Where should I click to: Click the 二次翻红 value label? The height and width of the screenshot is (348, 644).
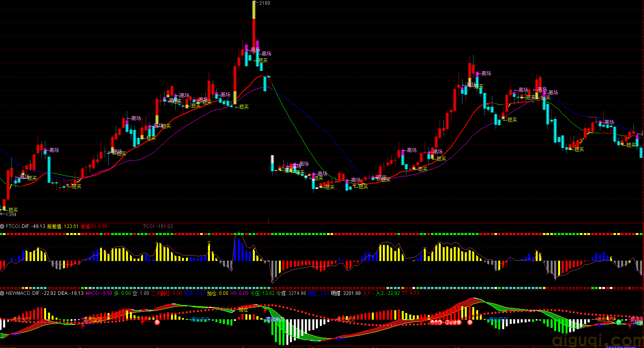pos(167,293)
